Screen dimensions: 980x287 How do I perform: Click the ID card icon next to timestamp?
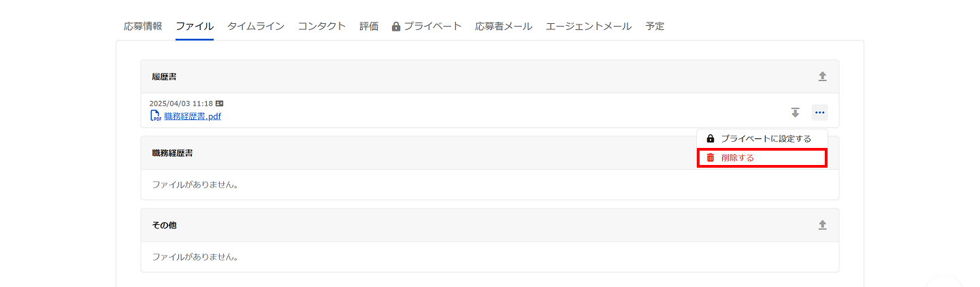tap(219, 104)
